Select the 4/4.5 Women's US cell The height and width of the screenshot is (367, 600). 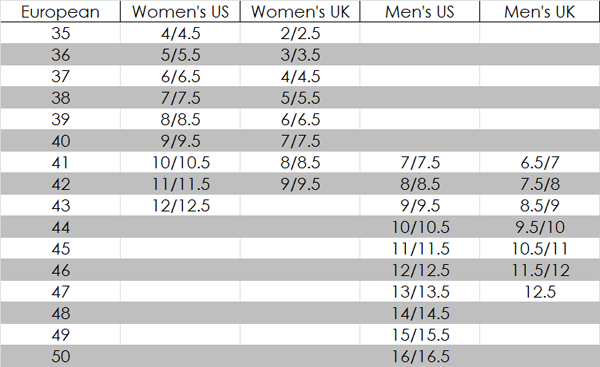click(x=180, y=33)
